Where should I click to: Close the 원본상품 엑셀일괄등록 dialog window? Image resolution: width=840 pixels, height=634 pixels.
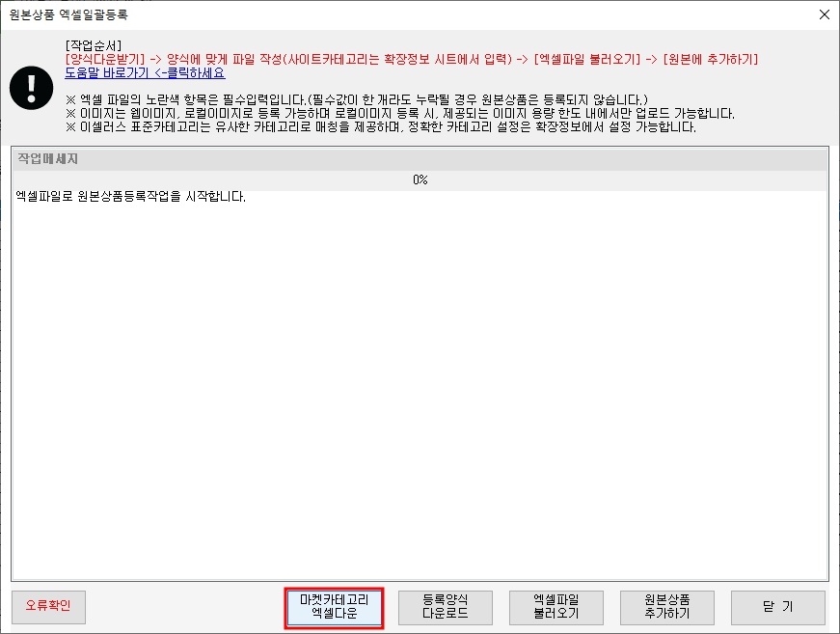click(825, 14)
